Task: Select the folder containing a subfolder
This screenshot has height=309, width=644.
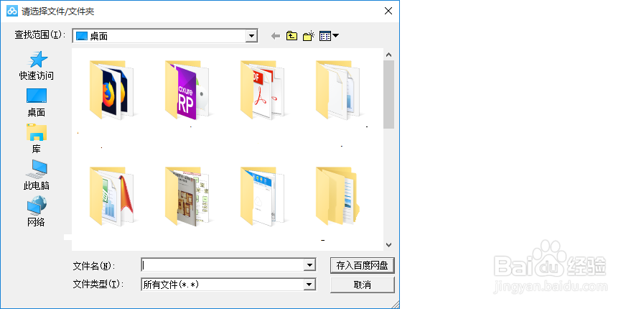Action: 338,196
